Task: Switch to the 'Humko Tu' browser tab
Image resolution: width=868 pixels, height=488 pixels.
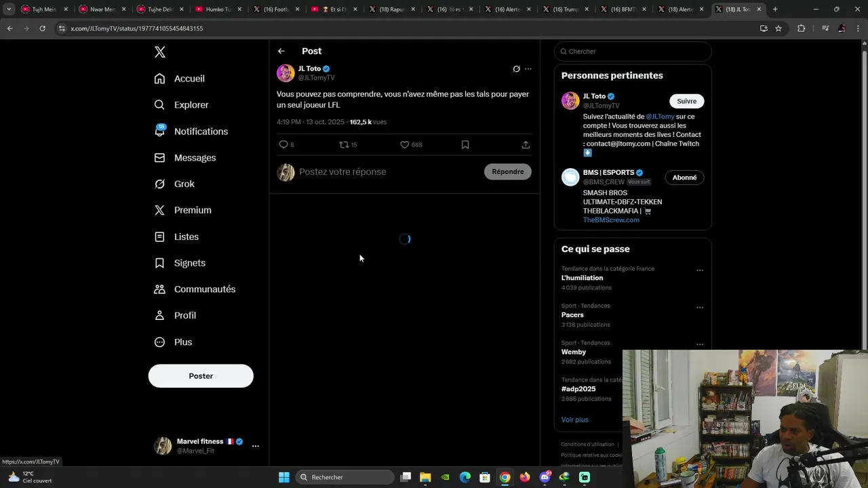Action: pyautogui.click(x=218, y=9)
